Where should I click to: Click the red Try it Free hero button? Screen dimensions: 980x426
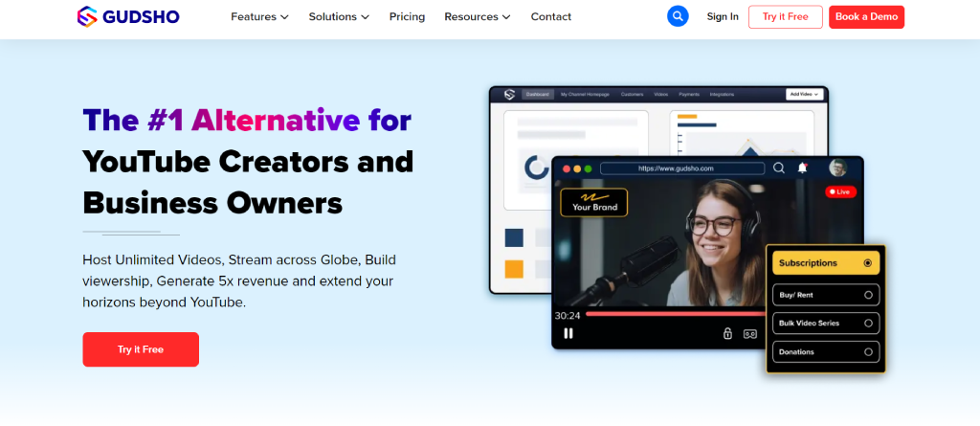[x=141, y=349]
